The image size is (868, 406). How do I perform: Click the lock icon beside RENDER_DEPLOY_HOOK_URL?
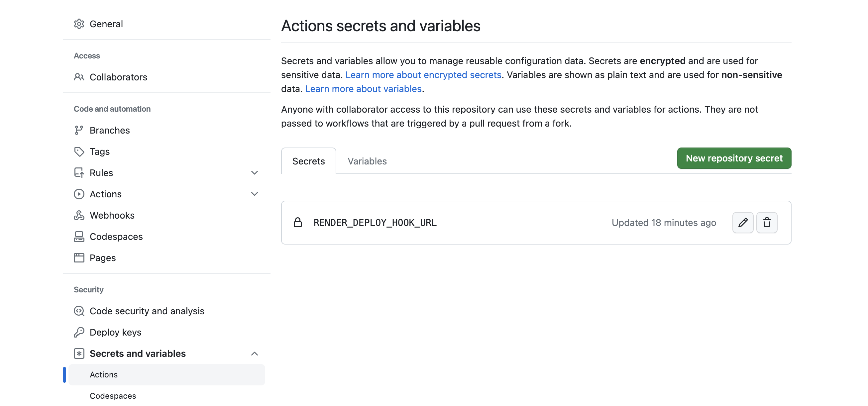[298, 222]
